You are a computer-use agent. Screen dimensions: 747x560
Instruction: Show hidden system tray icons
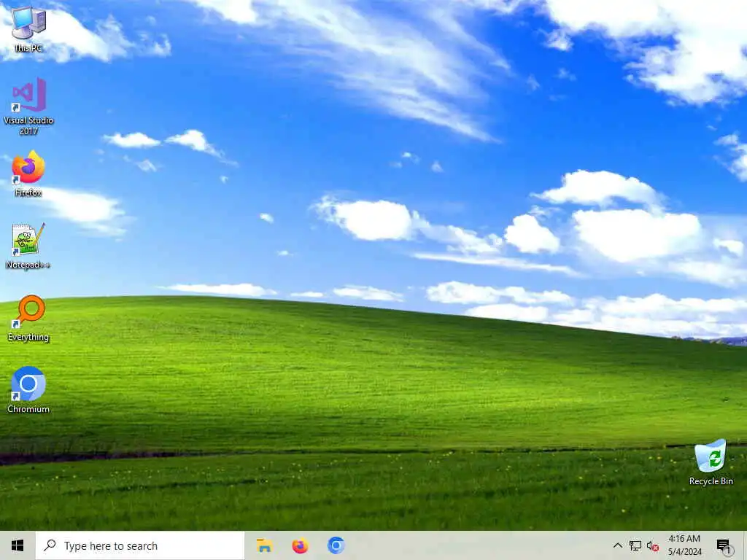[617, 545]
